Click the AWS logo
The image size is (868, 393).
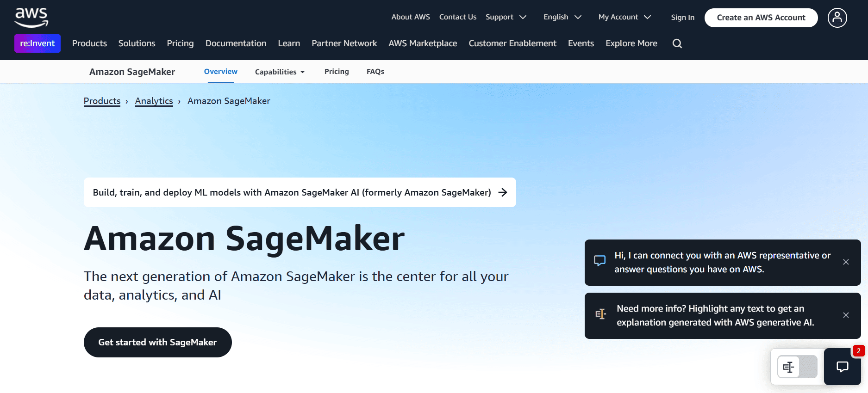[31, 18]
